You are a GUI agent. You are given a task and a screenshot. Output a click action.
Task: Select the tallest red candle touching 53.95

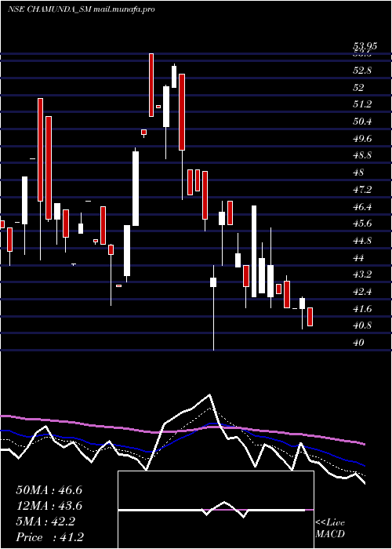pos(151,85)
